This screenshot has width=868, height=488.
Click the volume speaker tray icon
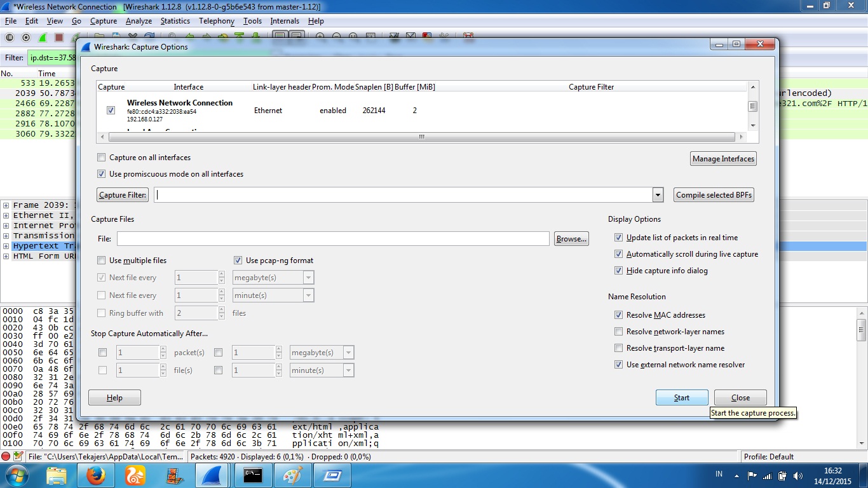click(798, 475)
